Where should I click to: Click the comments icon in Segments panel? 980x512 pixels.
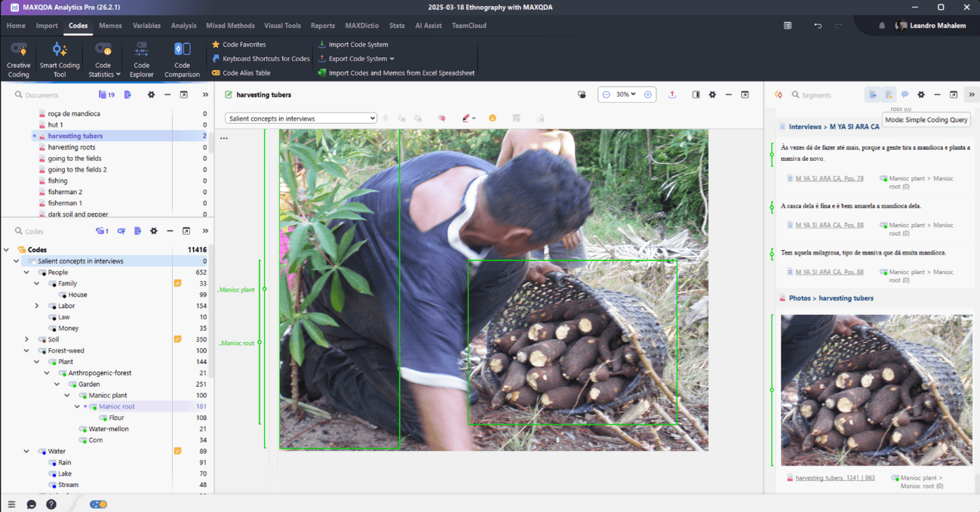(905, 95)
